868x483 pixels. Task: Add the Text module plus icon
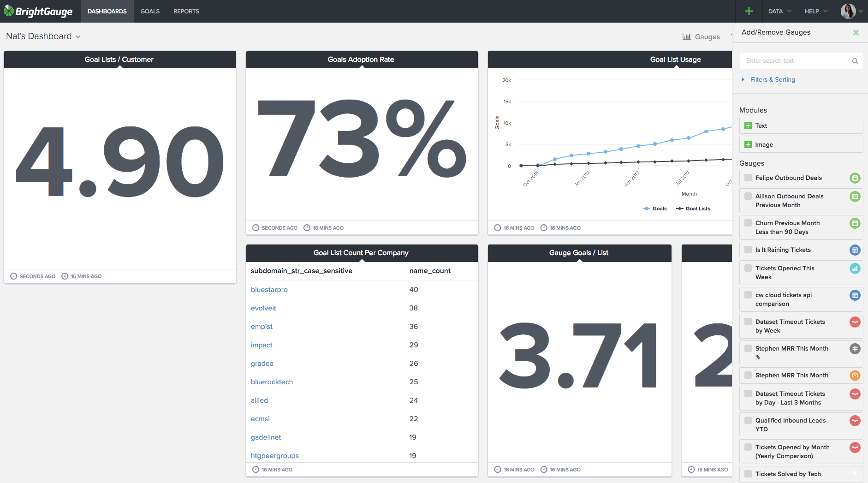(x=748, y=125)
